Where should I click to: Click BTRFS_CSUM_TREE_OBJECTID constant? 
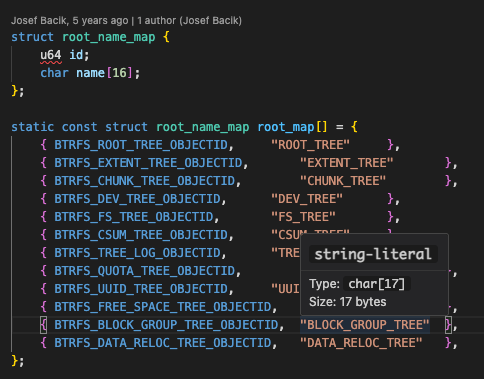[141, 235]
